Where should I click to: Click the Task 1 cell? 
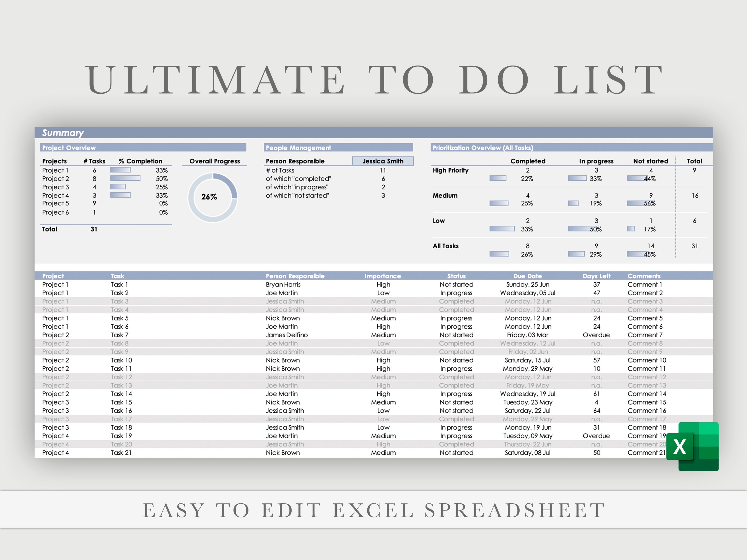119,285
